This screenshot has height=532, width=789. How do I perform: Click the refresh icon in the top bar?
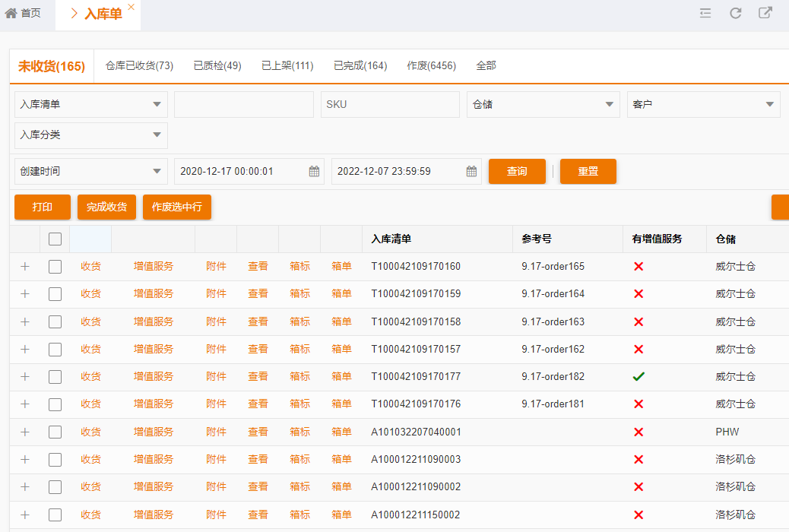(x=736, y=13)
